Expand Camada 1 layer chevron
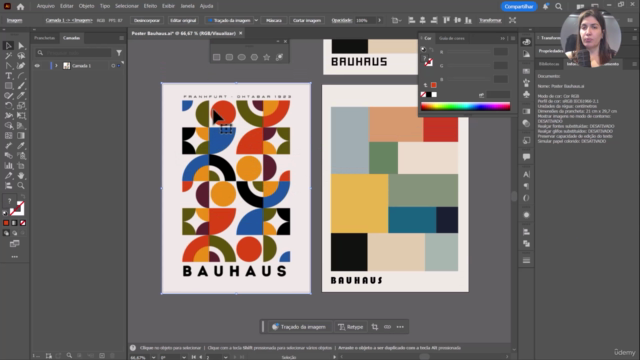Viewport: 640px width, 360px height. click(56, 66)
